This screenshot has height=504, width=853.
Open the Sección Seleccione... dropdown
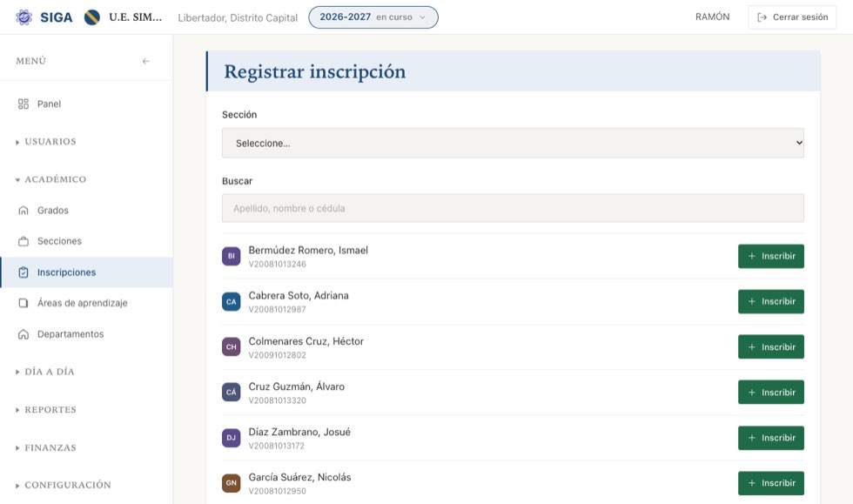click(513, 143)
